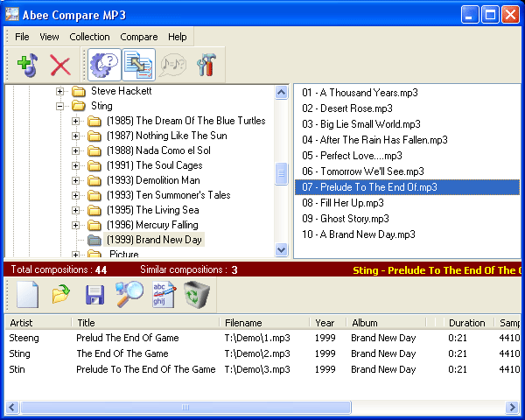The image size is (525, 420).
Task: Click the open folder icon in results toolbar
Action: [60, 295]
